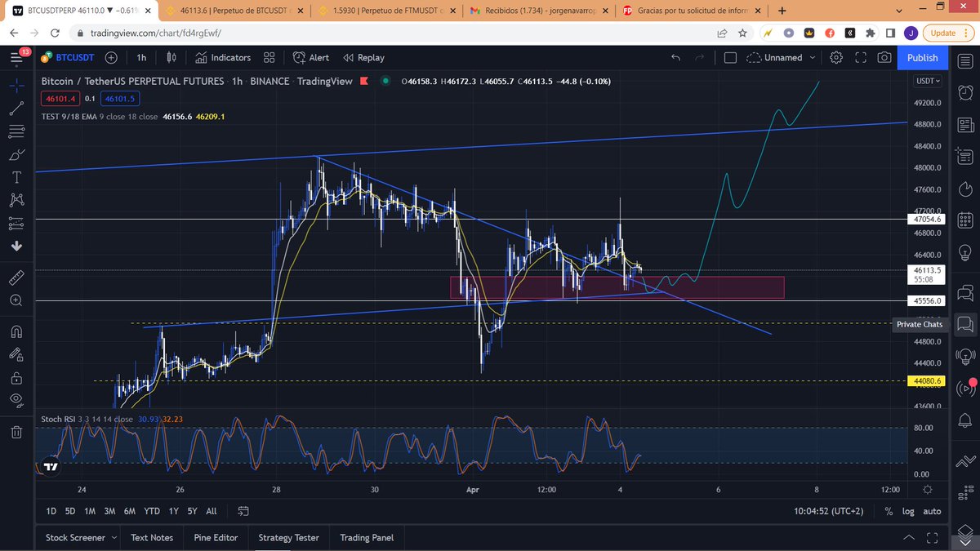Open the Pine Editor tab
The height and width of the screenshot is (551, 980).
point(216,537)
